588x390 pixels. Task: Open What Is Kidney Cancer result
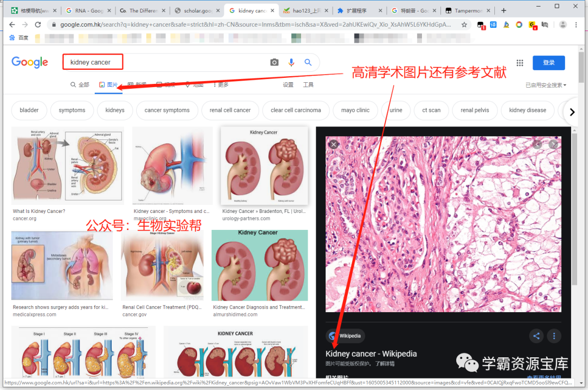pyautogui.click(x=39, y=211)
